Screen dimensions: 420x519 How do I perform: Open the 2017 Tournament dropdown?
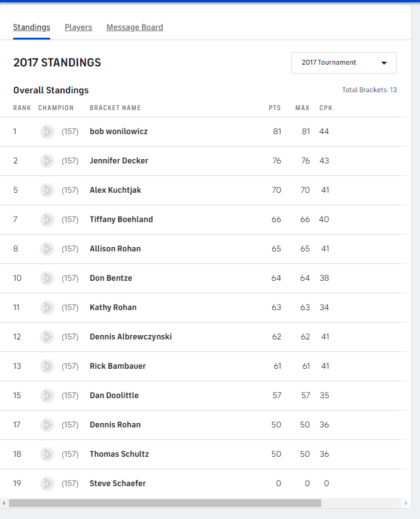[x=344, y=63]
